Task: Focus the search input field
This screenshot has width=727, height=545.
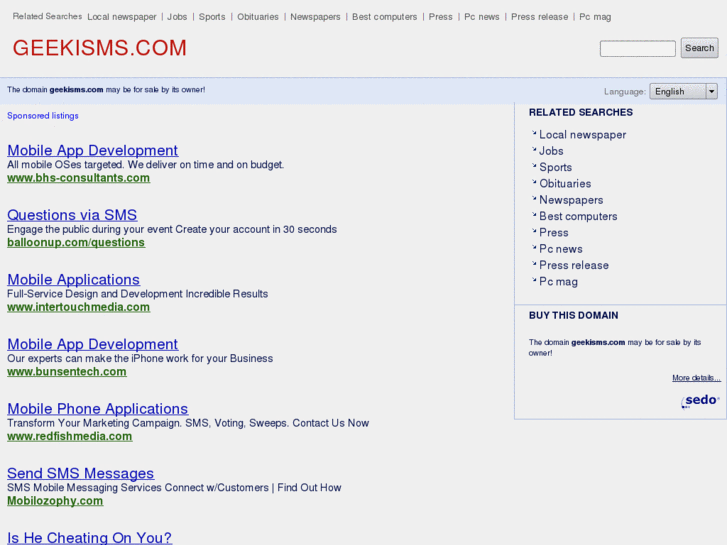Action: click(638, 49)
